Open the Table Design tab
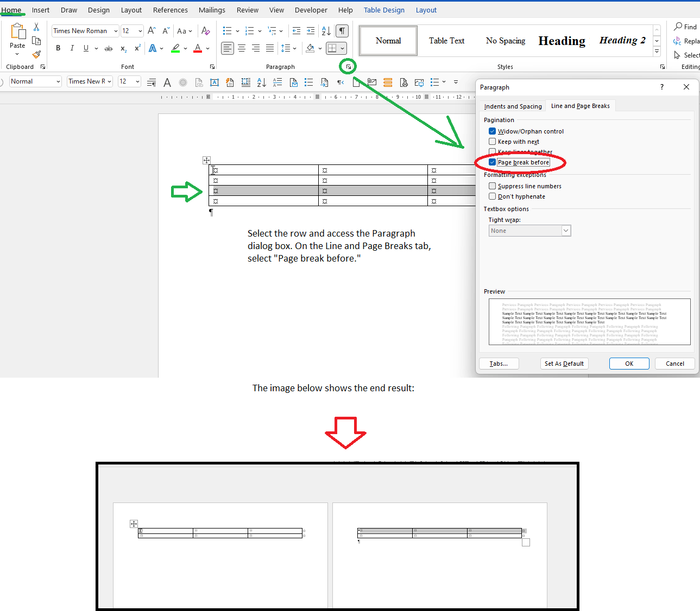 tap(384, 10)
